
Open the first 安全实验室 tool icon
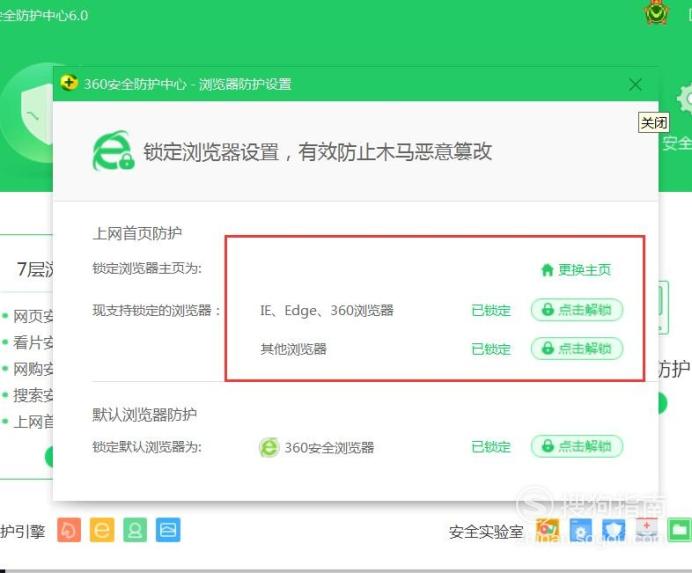pos(548,530)
